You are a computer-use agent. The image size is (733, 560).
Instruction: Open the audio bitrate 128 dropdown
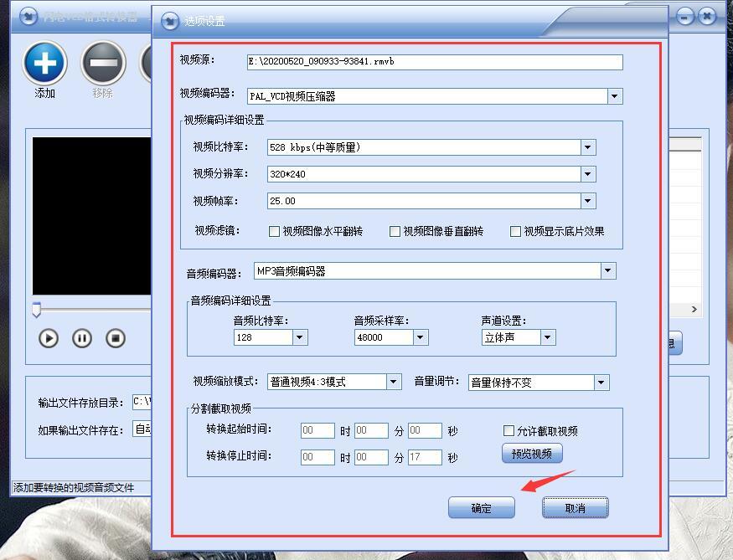tap(300, 337)
